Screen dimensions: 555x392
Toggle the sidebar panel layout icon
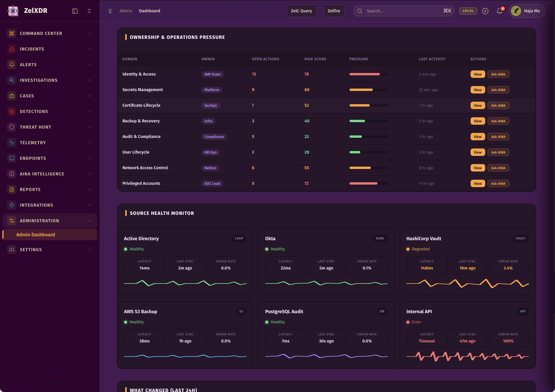(75, 11)
